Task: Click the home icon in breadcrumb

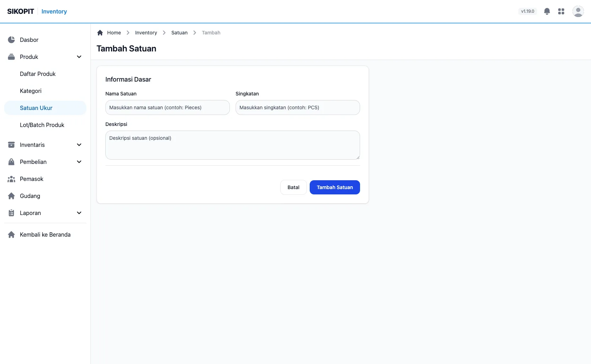Action: tap(100, 33)
